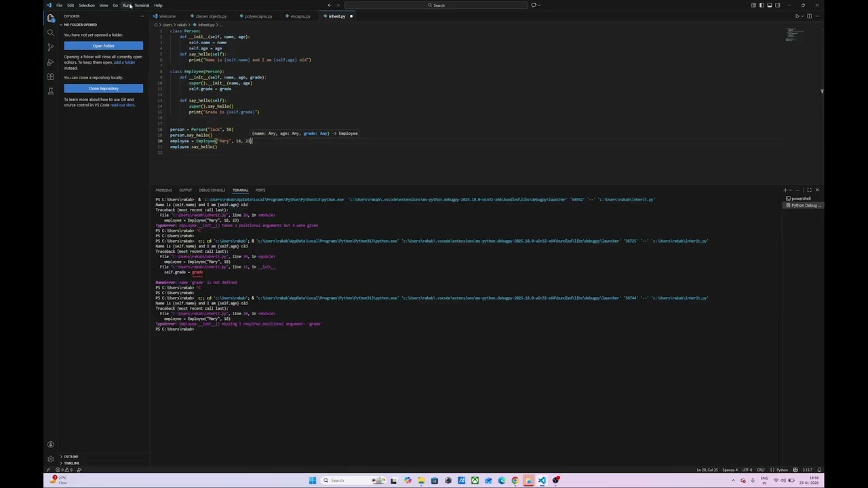Switch to the Ports panel tab
868x488 pixels.
tap(260, 190)
